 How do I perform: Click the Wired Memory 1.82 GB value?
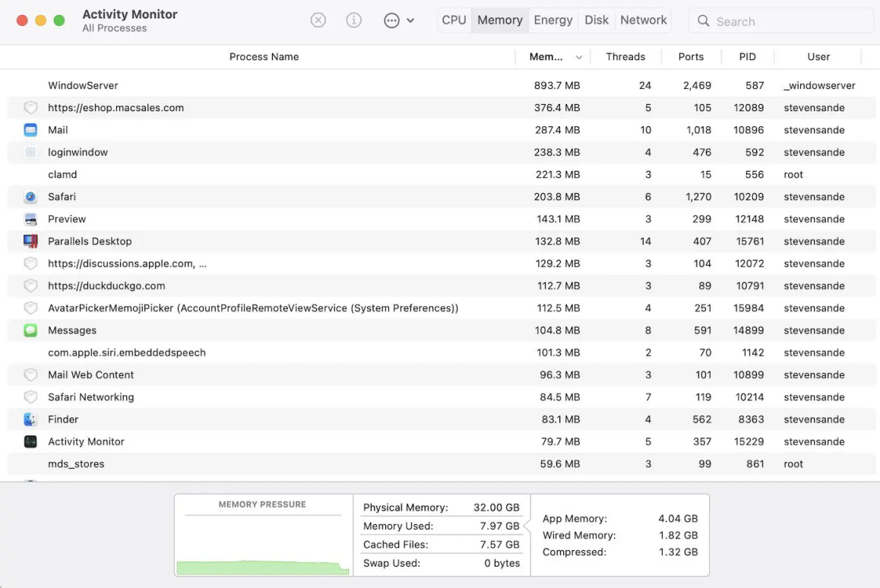coord(678,536)
